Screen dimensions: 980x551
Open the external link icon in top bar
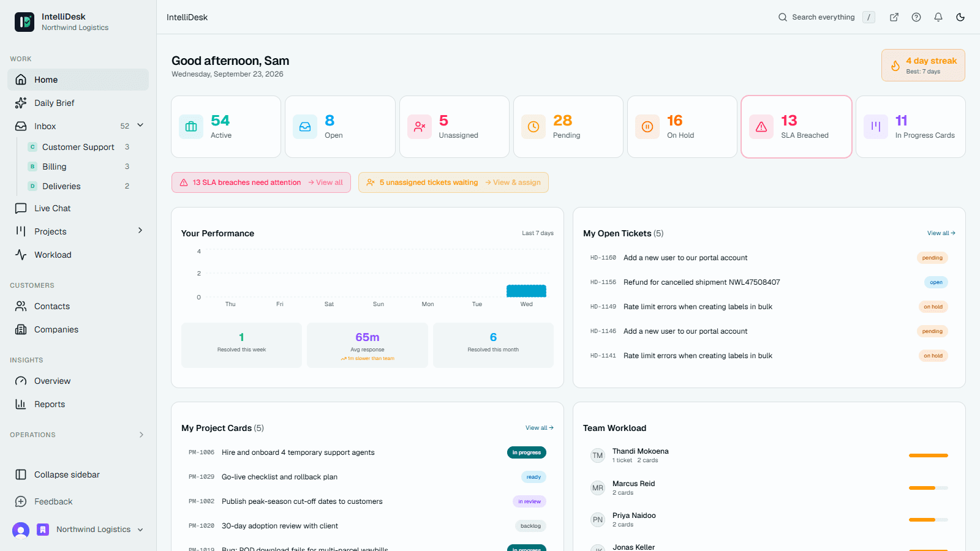[894, 17]
